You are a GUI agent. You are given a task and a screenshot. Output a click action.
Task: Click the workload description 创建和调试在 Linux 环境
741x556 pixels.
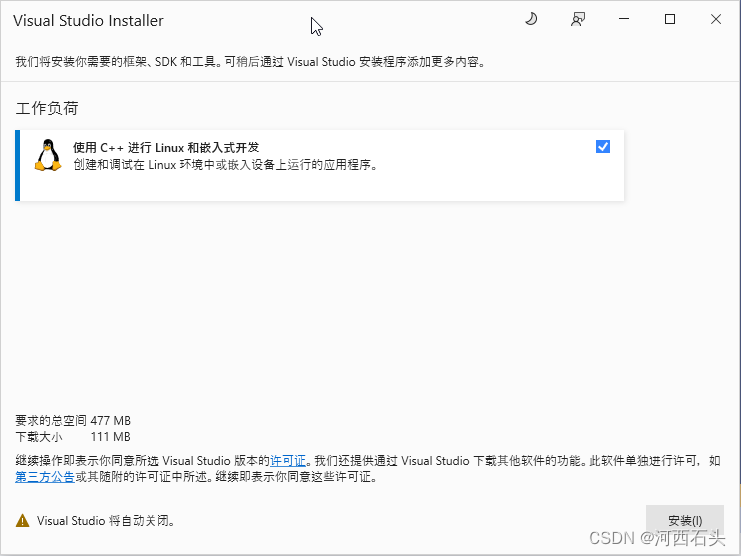(x=226, y=165)
